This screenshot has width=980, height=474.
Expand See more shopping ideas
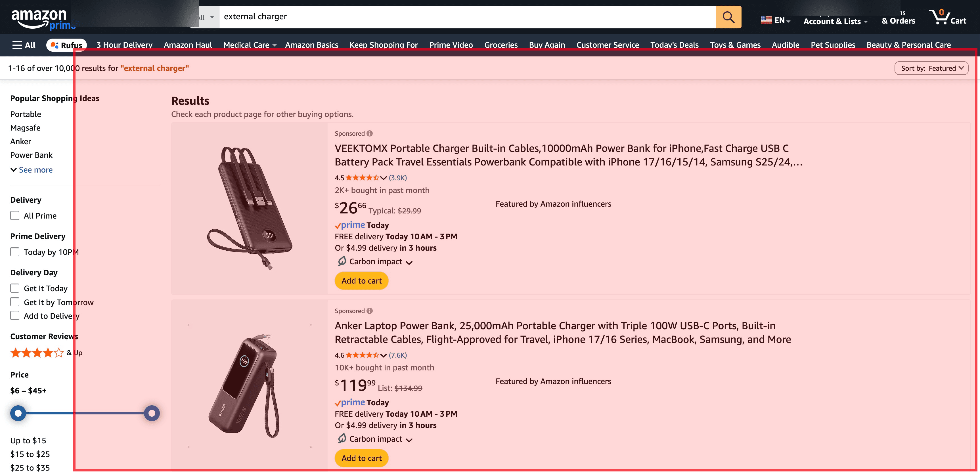31,170
